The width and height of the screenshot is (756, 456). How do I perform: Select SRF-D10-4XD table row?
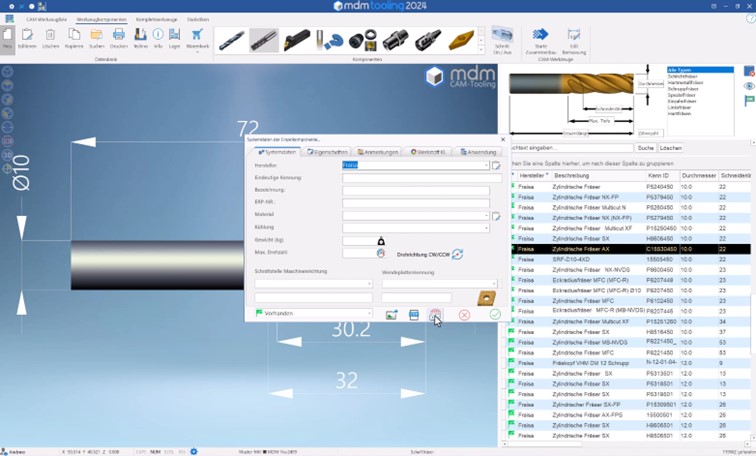630,259
